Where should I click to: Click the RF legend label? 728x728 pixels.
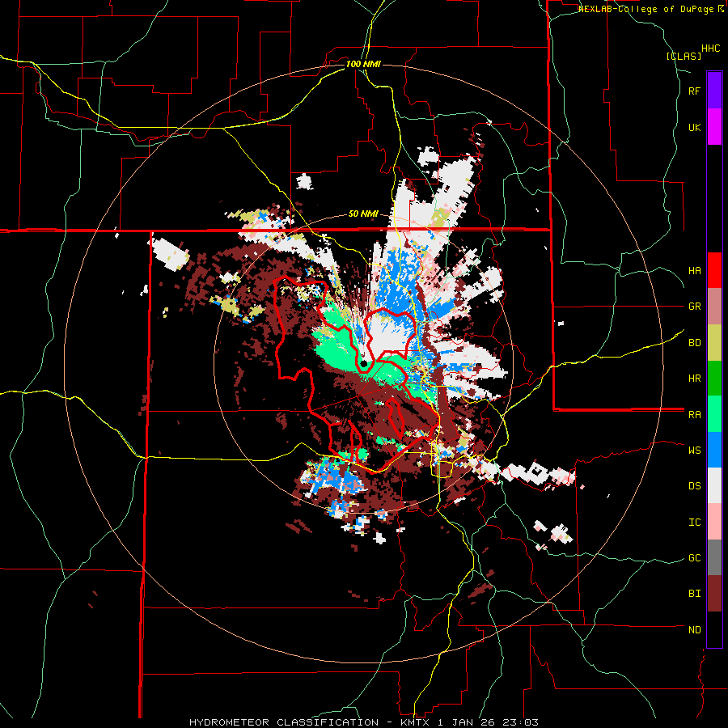tap(694, 91)
